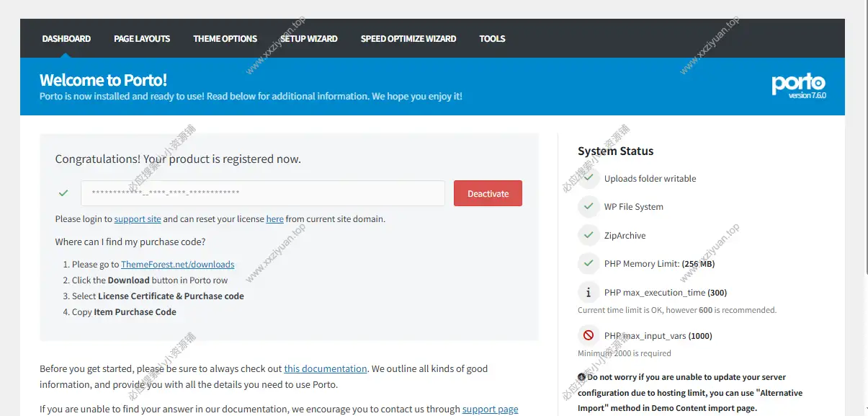Open the "this documentation" link
The height and width of the screenshot is (416, 868).
(x=325, y=368)
